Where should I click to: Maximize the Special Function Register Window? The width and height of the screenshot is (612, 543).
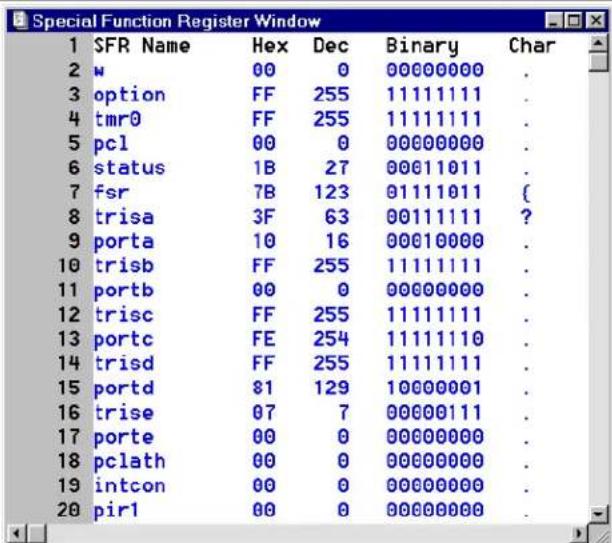573,21
